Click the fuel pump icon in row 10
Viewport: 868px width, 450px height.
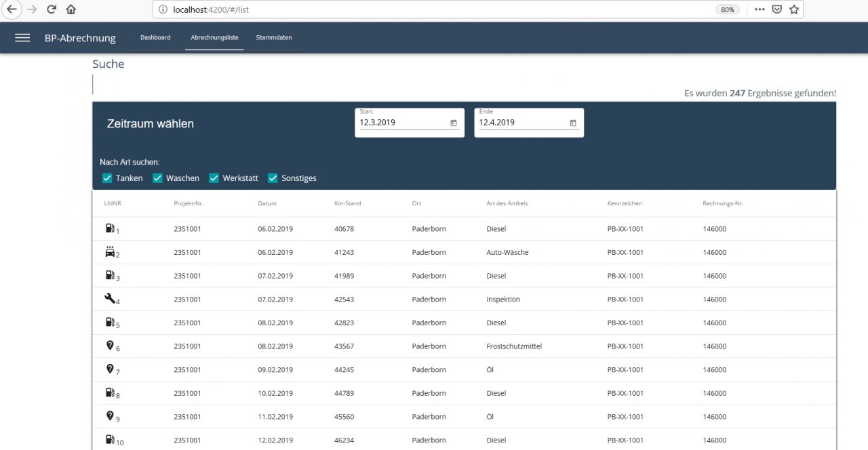coord(110,439)
